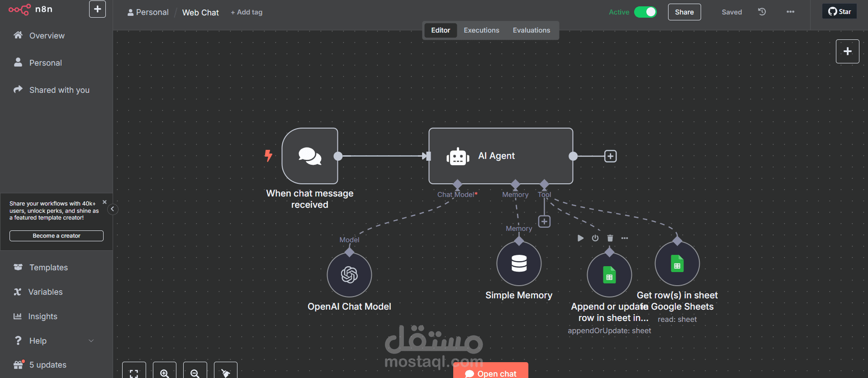Expand the Help menu chevron
Image resolution: width=868 pixels, height=378 pixels.
91,341
